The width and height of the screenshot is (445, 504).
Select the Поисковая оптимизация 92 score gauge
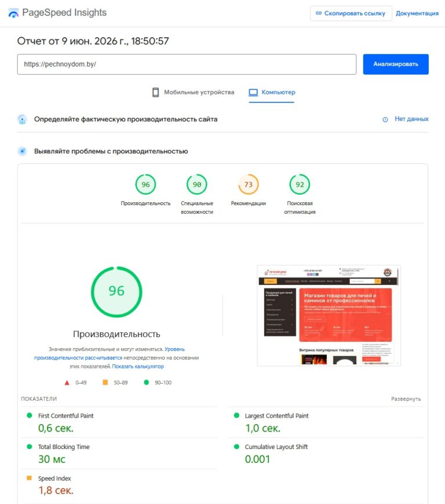coord(300,184)
